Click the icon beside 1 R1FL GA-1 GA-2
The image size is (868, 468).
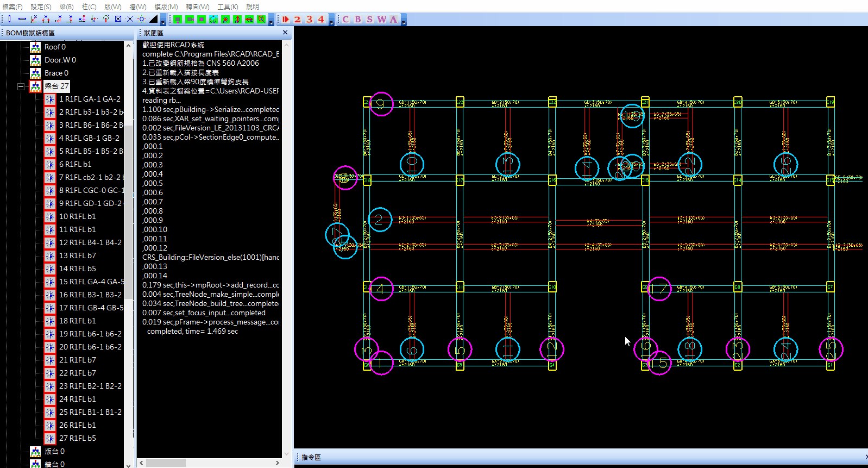coord(50,99)
